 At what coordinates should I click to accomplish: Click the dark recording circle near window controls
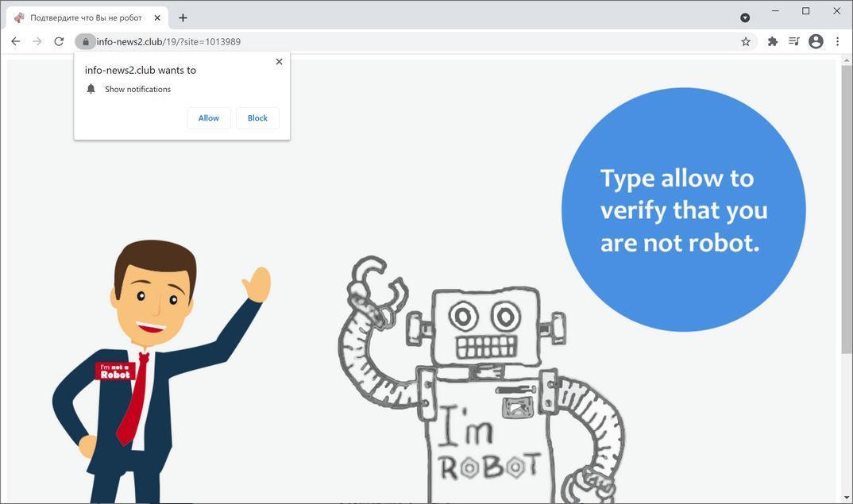(743, 17)
